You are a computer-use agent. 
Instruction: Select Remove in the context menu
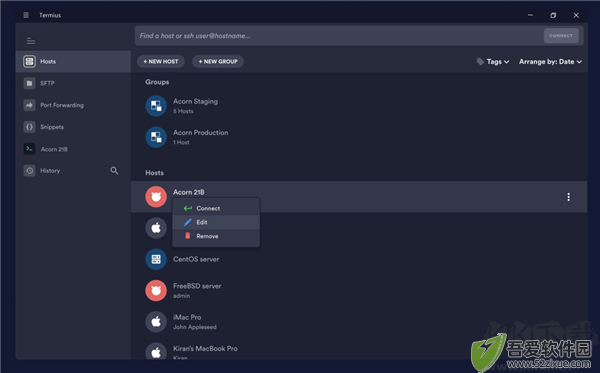click(216, 236)
